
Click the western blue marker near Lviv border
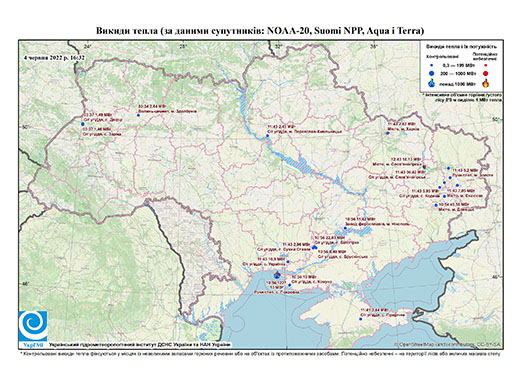point(82,124)
